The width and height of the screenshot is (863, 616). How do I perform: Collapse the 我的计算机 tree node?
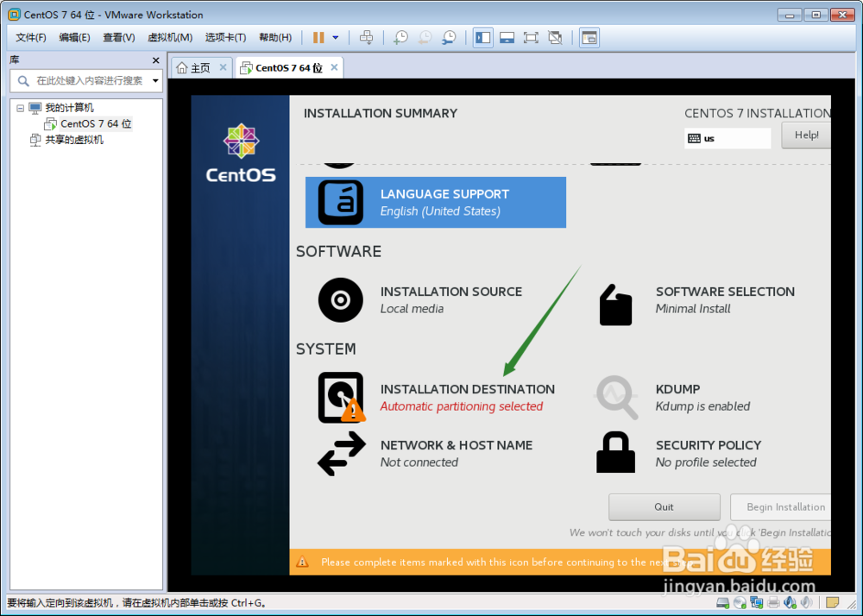(21, 108)
